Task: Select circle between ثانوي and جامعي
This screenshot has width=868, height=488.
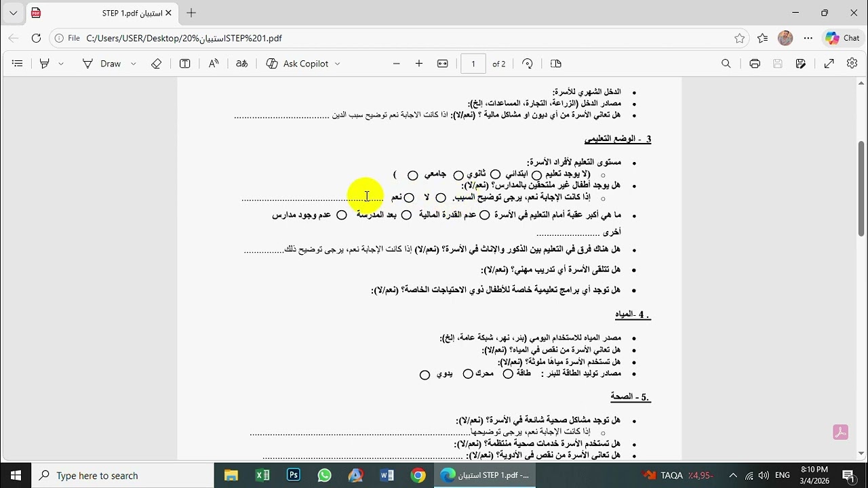Action: pyautogui.click(x=459, y=176)
